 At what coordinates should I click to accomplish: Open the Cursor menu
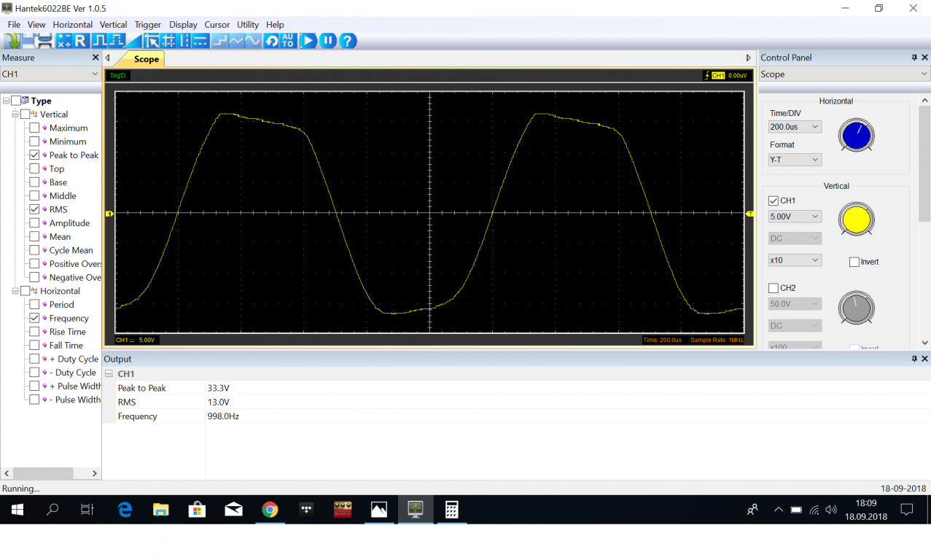pos(217,25)
